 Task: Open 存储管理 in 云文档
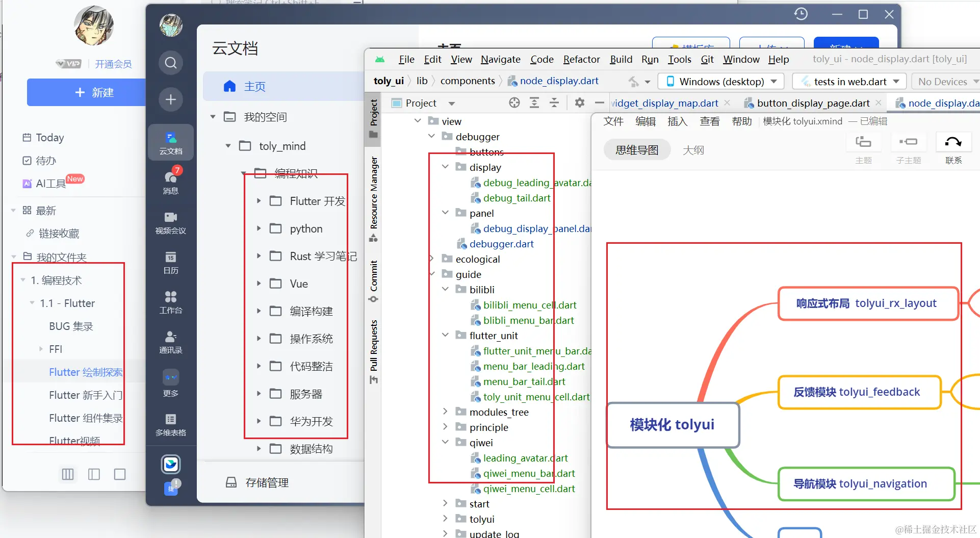pyautogui.click(x=257, y=482)
